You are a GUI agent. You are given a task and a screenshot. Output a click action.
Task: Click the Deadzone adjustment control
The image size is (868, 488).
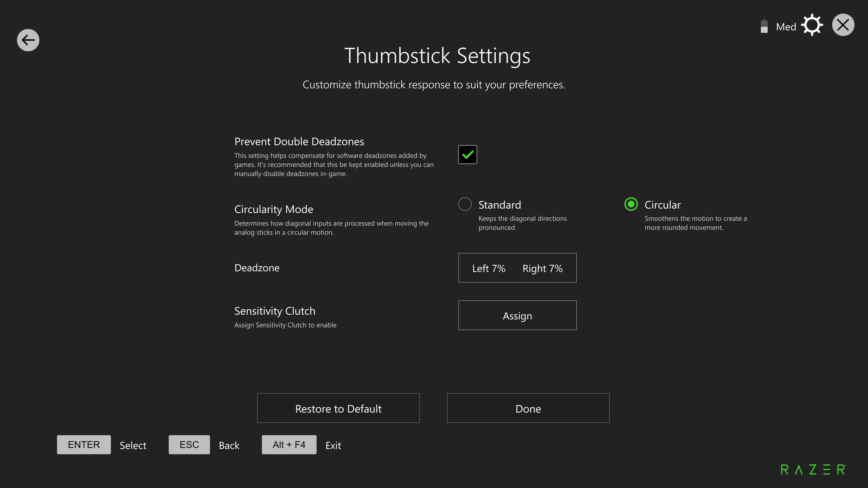coord(516,267)
